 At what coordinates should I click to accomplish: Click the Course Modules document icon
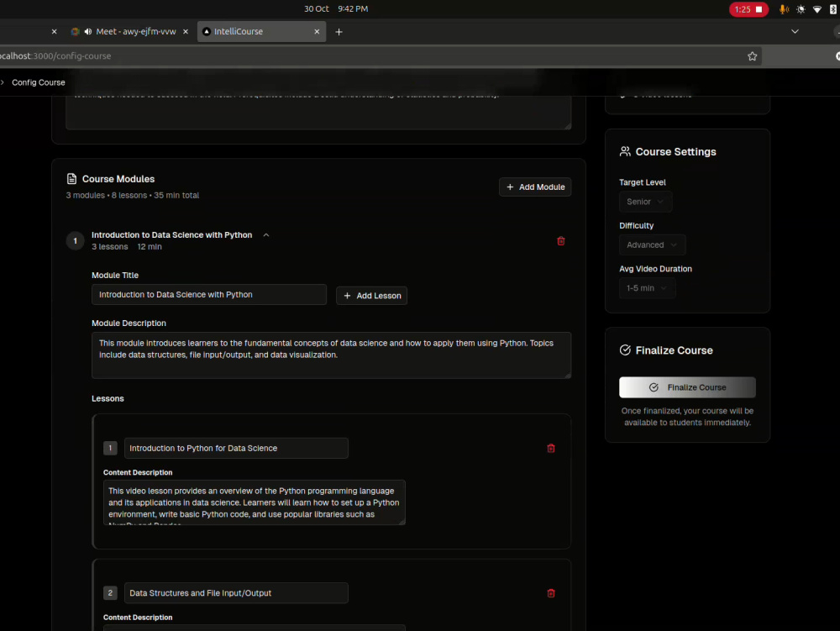pyautogui.click(x=71, y=179)
